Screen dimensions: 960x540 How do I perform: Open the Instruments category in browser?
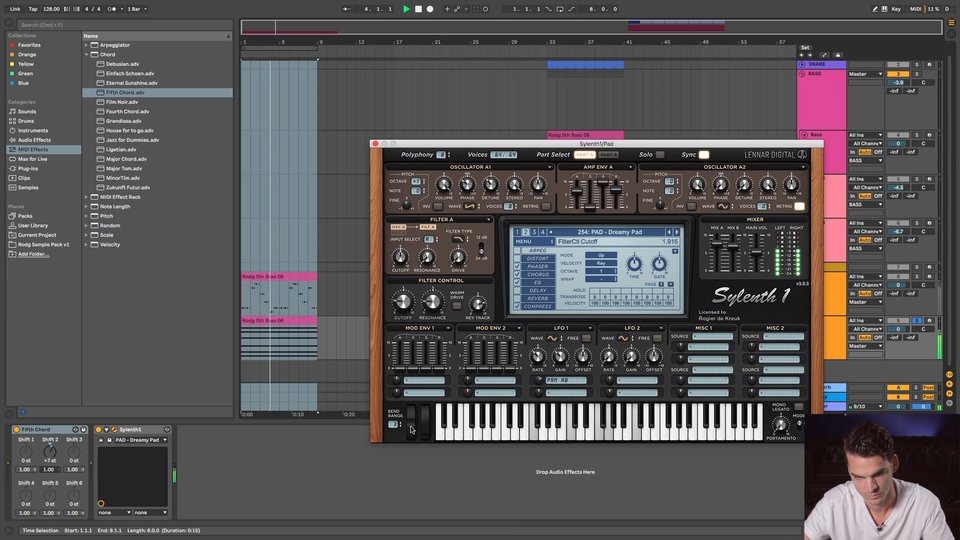tap(32, 130)
